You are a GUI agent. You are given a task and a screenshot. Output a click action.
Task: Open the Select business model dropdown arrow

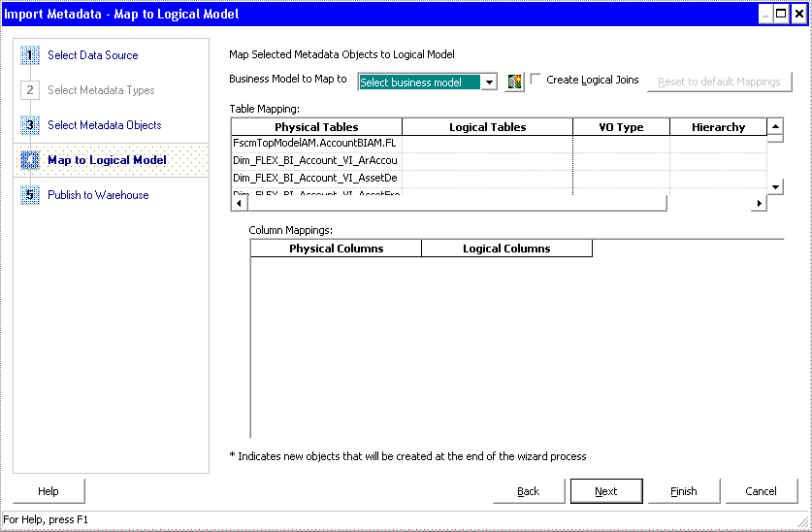tap(489, 83)
